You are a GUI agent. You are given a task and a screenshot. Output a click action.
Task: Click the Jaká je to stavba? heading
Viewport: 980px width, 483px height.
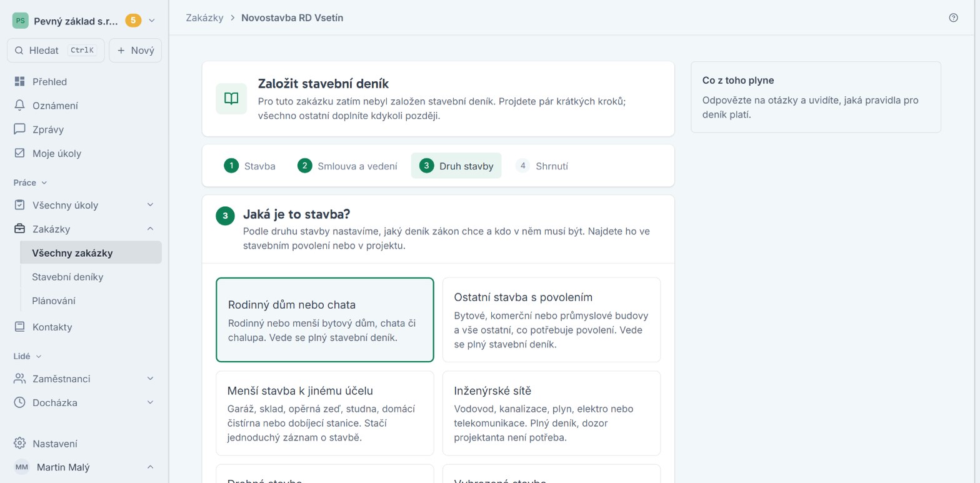click(296, 214)
